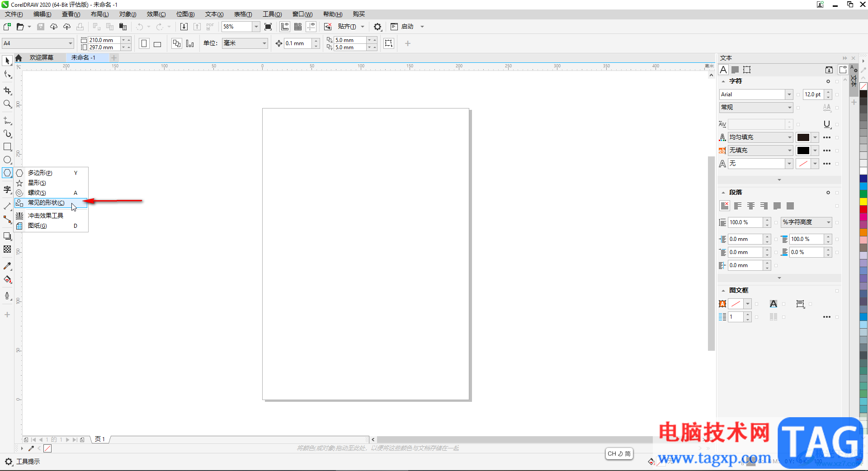Select the Pick tool in toolbox
Viewport: 868px width, 471px height.
(7, 61)
